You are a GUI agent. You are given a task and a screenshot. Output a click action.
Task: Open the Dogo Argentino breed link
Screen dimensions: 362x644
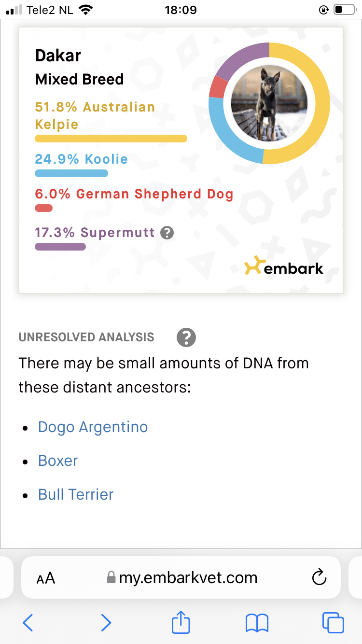coord(93,427)
